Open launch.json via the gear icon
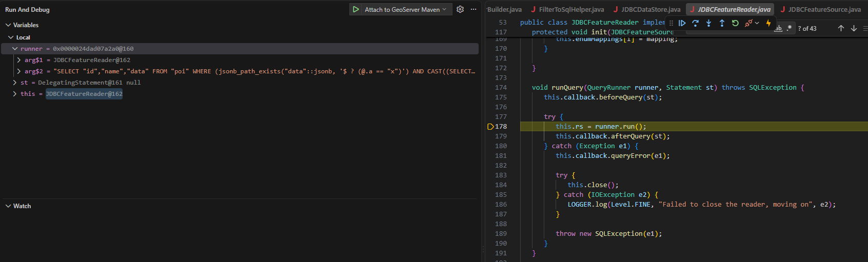This screenshot has width=868, height=262. pos(460,9)
